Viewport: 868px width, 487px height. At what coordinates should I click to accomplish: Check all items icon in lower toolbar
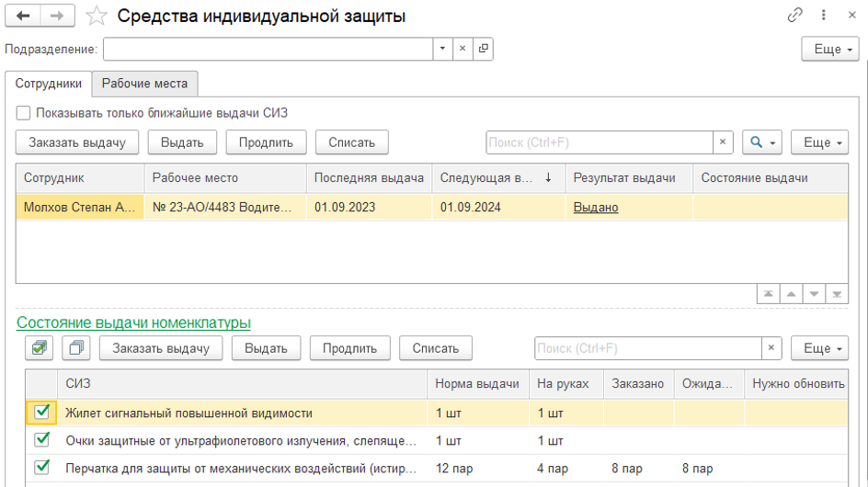(x=40, y=348)
